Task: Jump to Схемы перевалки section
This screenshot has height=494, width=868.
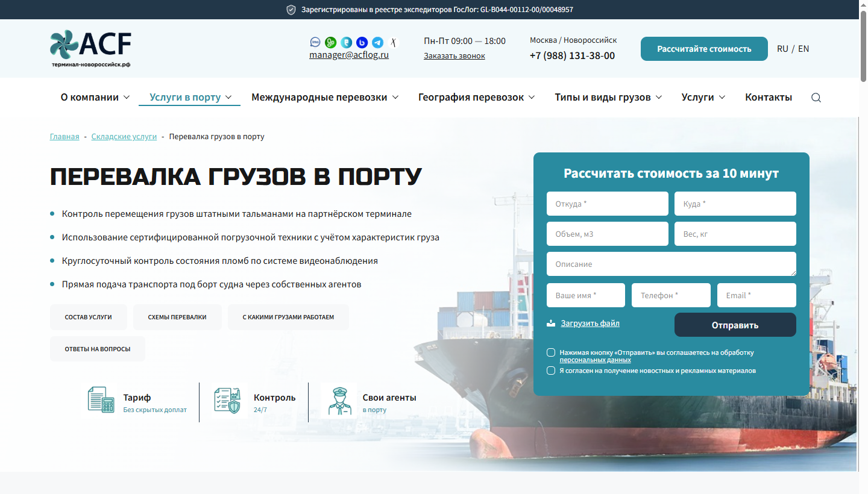Action: (x=177, y=317)
